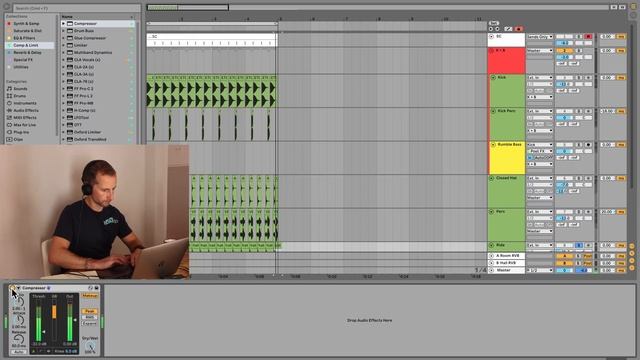Viewport: 640px width, 360px height.
Task: Click the Compressor device save preset icon
Action: point(97,288)
